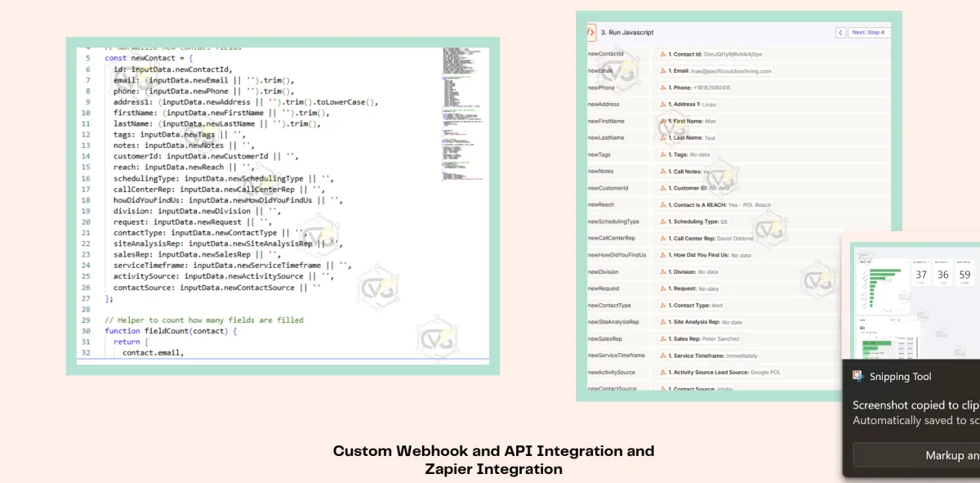Screen dimensions: 980x483
Task: Click the newLastName key field
Action: [x=618, y=138]
